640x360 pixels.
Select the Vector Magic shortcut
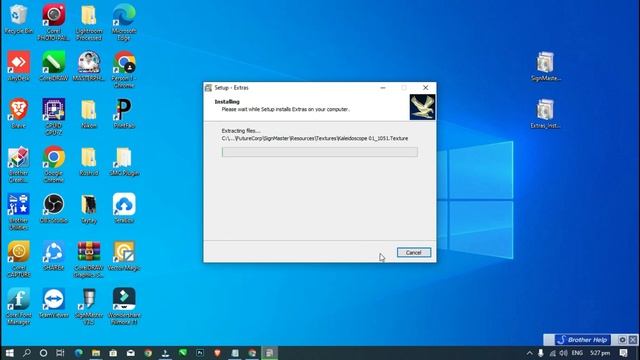point(124,256)
